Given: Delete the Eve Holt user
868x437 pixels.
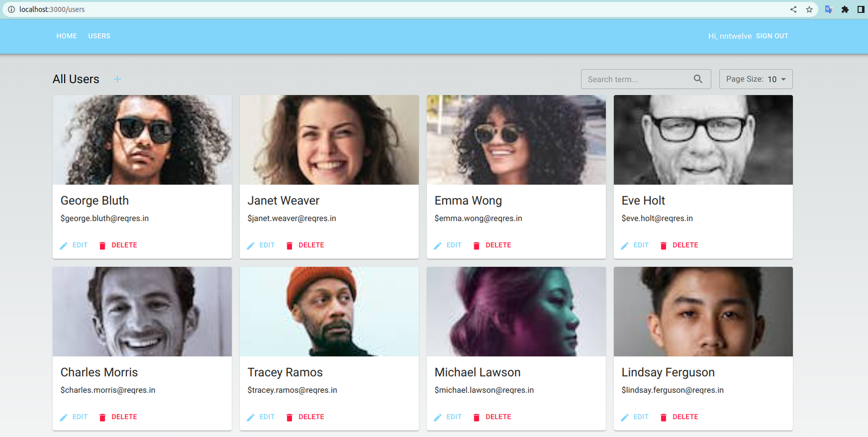Looking at the screenshot, I should 679,245.
